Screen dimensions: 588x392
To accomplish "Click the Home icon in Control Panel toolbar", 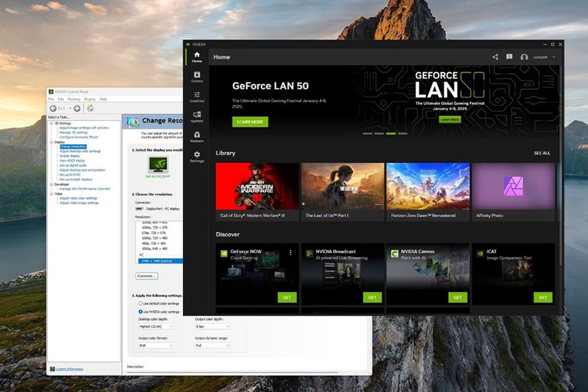I will [x=90, y=108].
